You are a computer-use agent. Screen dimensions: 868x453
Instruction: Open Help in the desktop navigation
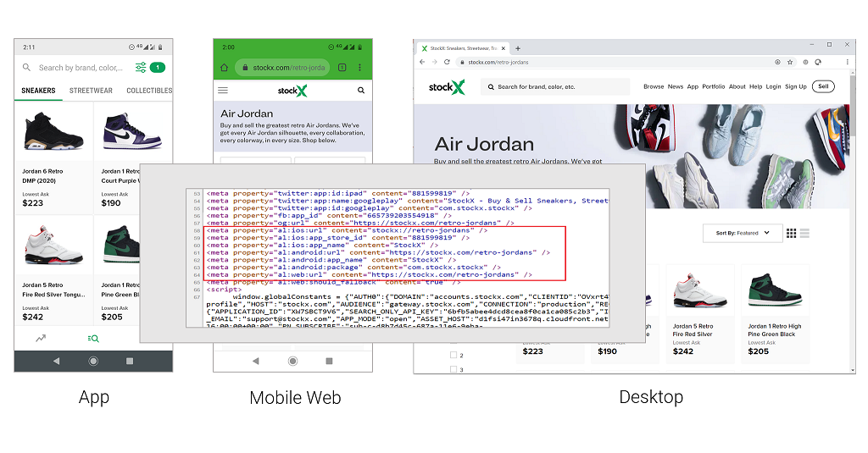click(x=755, y=87)
